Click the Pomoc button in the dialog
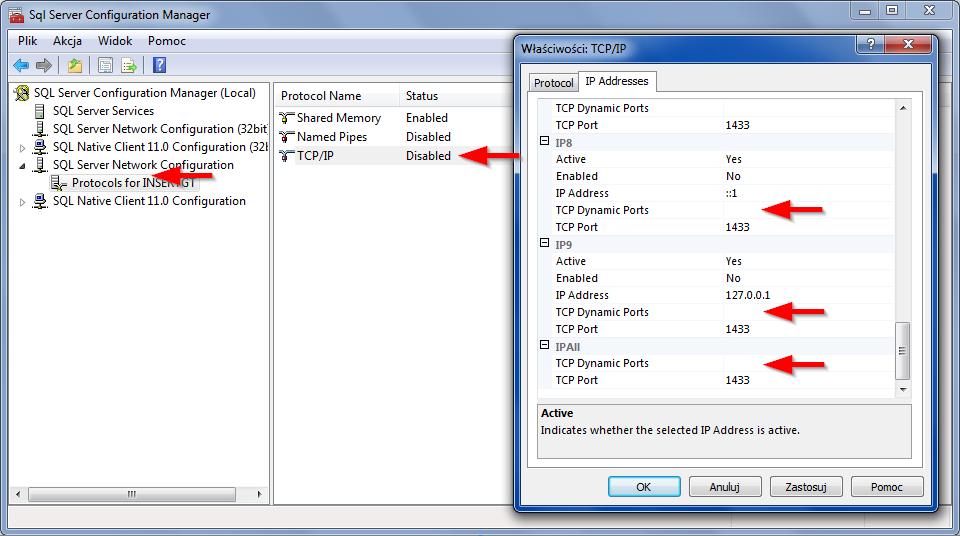 (887, 487)
